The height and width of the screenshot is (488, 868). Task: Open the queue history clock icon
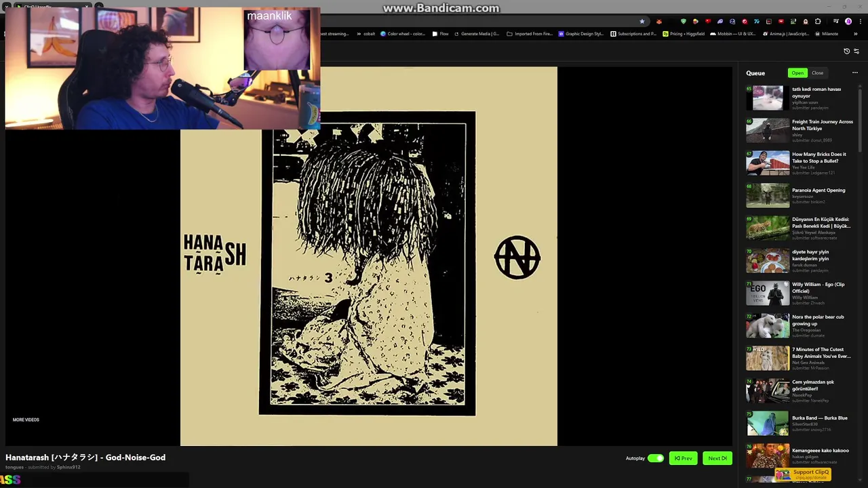pos(846,51)
